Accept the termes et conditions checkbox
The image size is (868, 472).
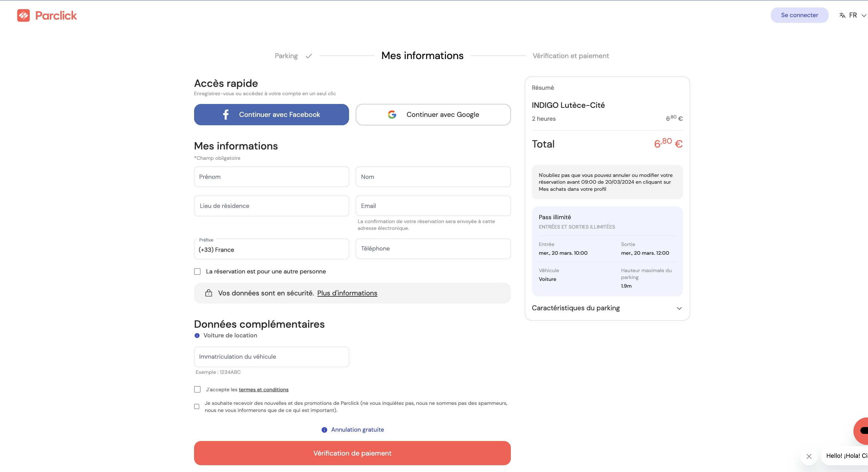(x=197, y=389)
